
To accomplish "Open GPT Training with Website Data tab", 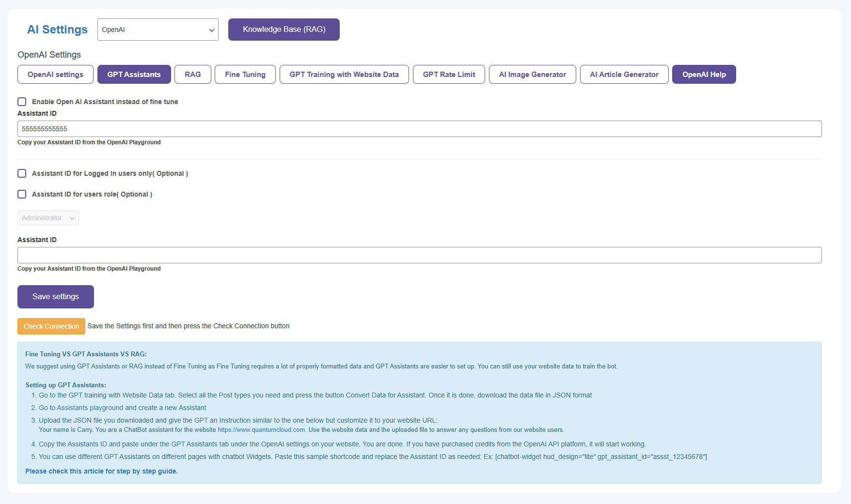I will point(344,75).
